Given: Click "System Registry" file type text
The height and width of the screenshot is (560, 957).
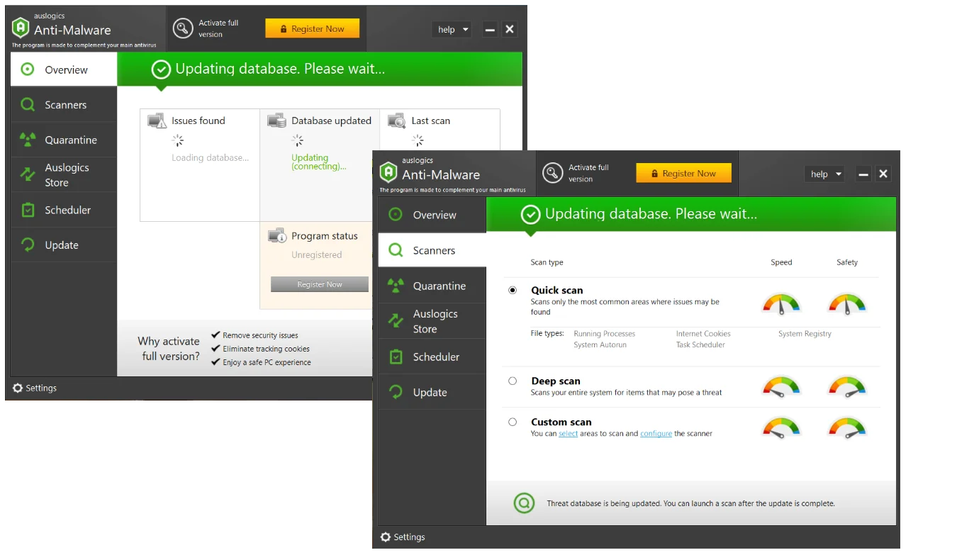Looking at the screenshot, I should (805, 334).
